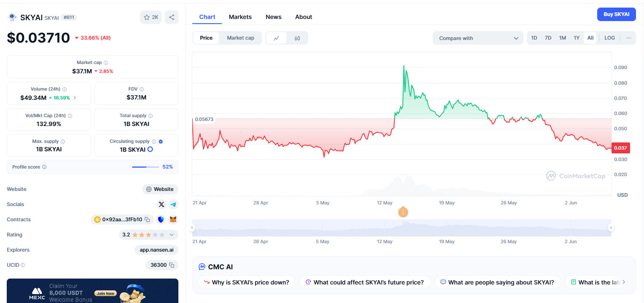Select the Market cap chart toggle

click(x=240, y=38)
